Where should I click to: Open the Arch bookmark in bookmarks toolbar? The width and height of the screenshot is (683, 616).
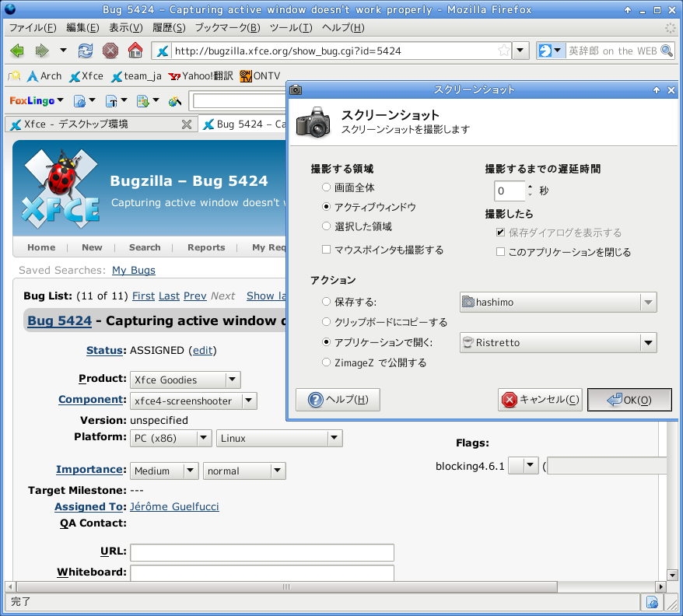44,76
